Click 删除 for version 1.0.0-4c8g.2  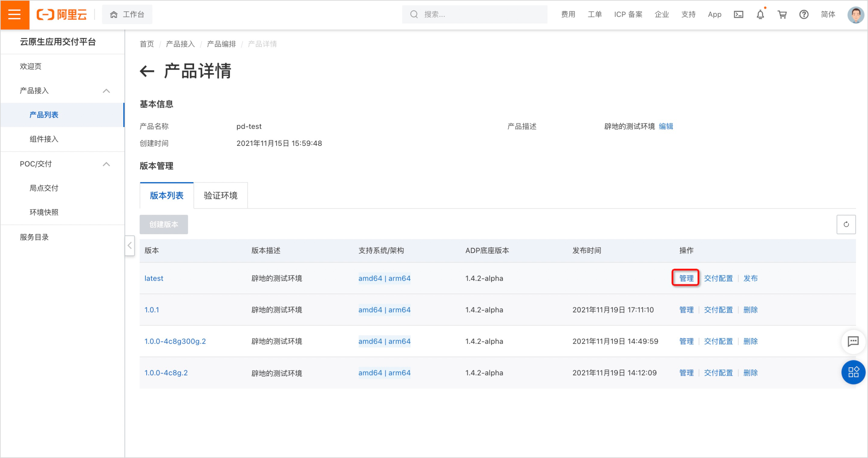tap(750, 373)
